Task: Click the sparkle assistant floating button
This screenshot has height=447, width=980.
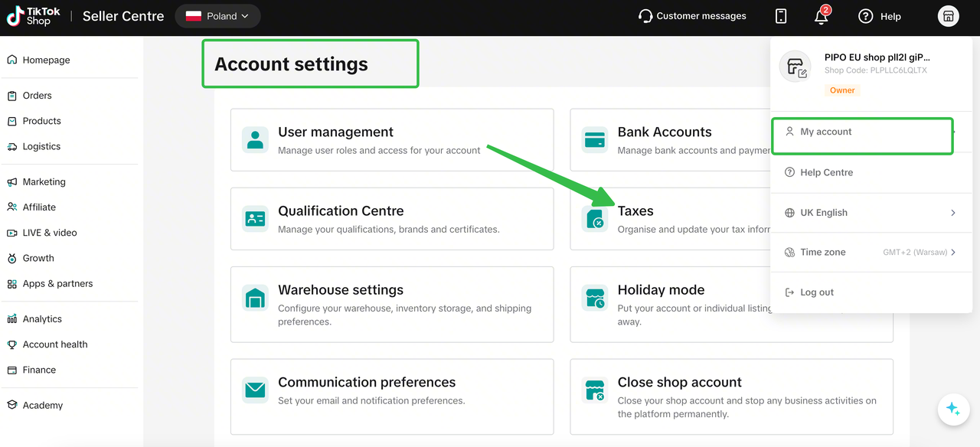Action: (x=953, y=409)
